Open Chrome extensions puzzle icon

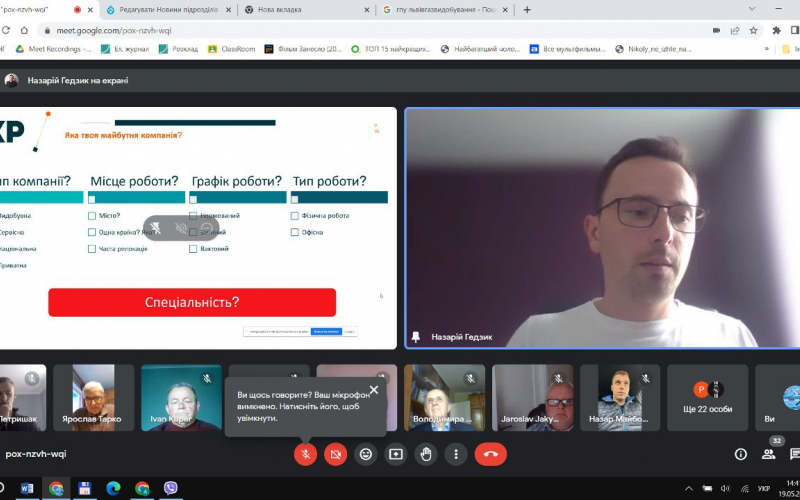click(777, 31)
